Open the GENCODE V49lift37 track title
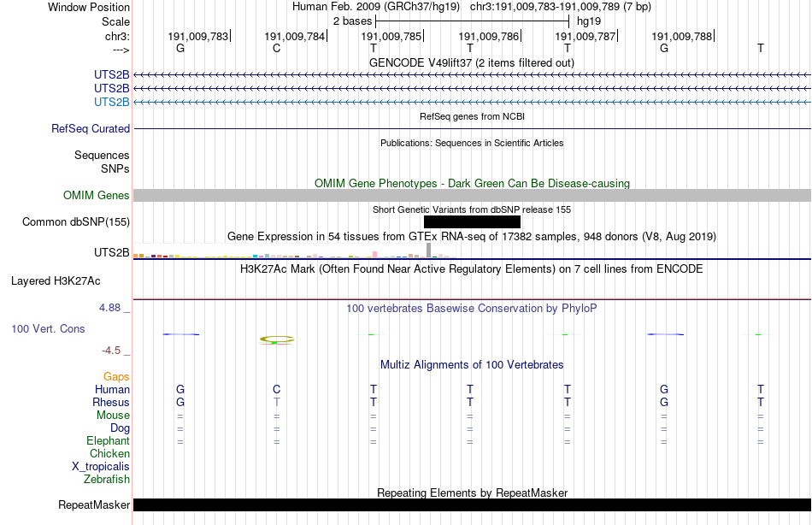The height and width of the screenshot is (525, 812). pos(472,62)
